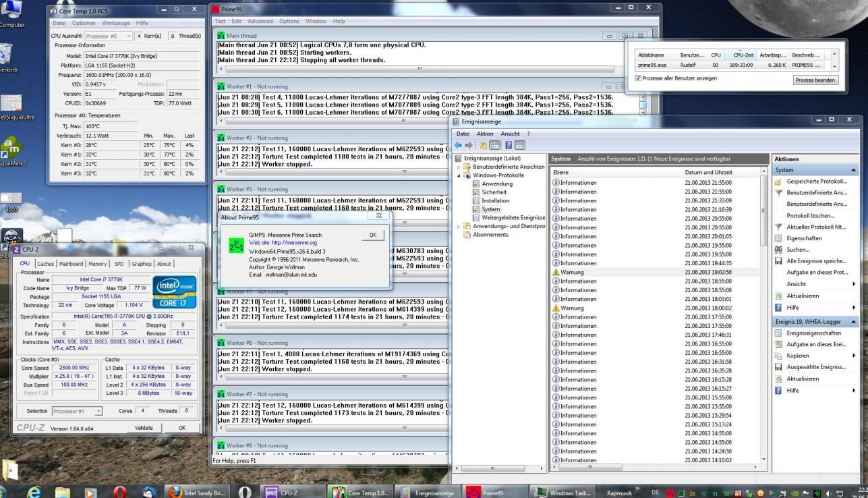Switch to the Memory tab in CPU-Z

pyautogui.click(x=97, y=264)
